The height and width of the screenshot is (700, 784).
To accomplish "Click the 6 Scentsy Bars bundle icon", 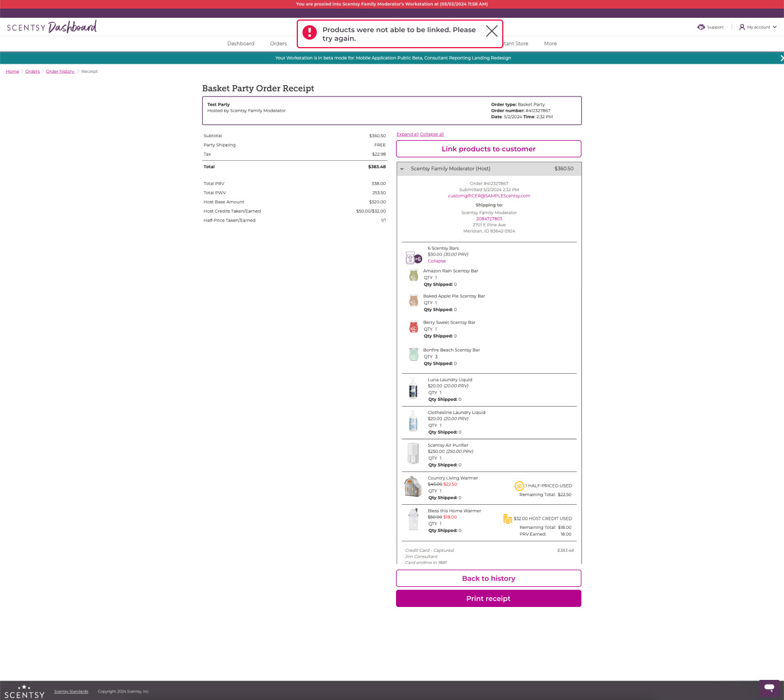I will pyautogui.click(x=413, y=257).
